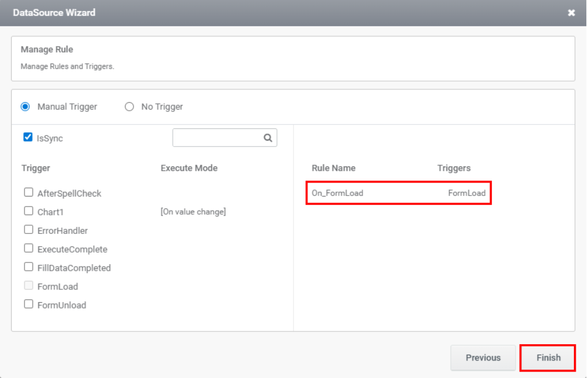The height and width of the screenshot is (378, 588).
Task: Enable the ExecuteComplete trigger checkbox
Action: [x=29, y=249]
